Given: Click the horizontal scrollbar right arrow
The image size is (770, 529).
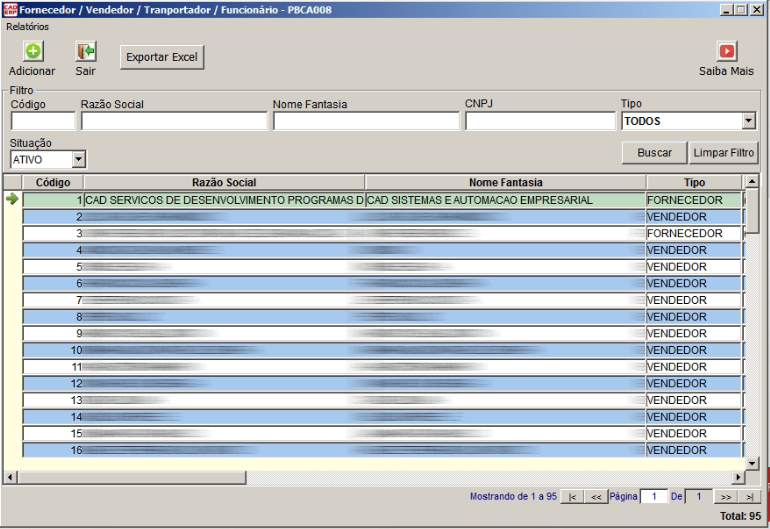Looking at the screenshot, I should tap(738, 477).
